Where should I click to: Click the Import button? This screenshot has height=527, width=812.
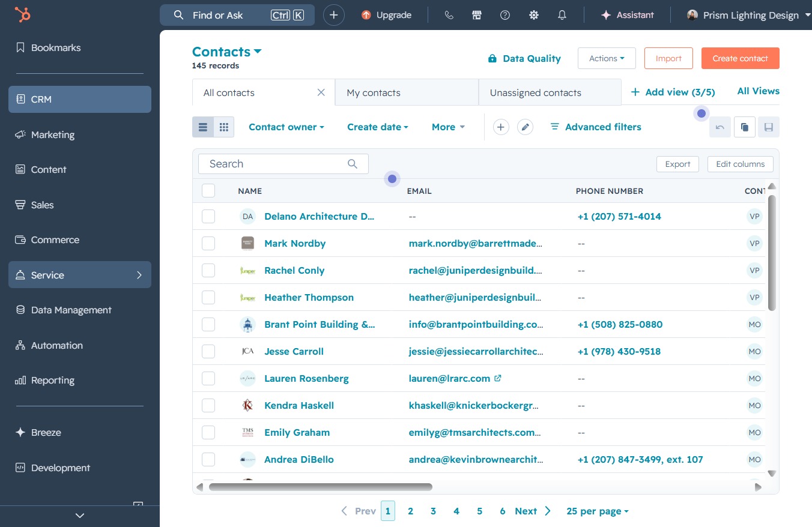point(668,58)
